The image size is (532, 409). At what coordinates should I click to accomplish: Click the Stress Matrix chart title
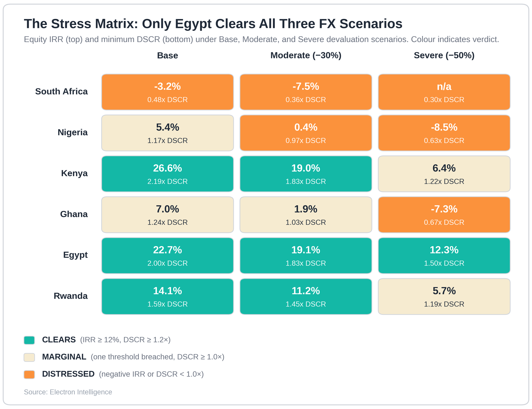[213, 24]
